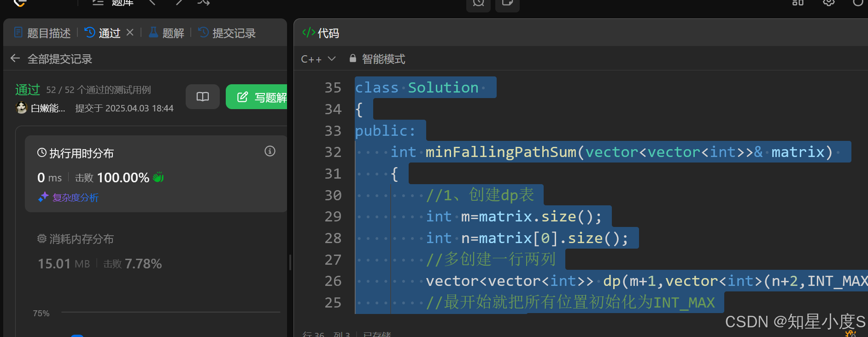
Task: Click the document icon on 题目描述 tab
Action: click(18, 32)
